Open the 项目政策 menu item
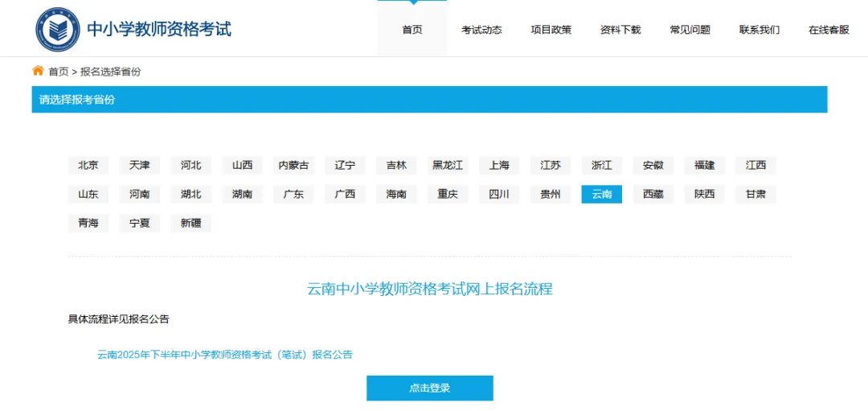868x411 pixels. point(551,30)
